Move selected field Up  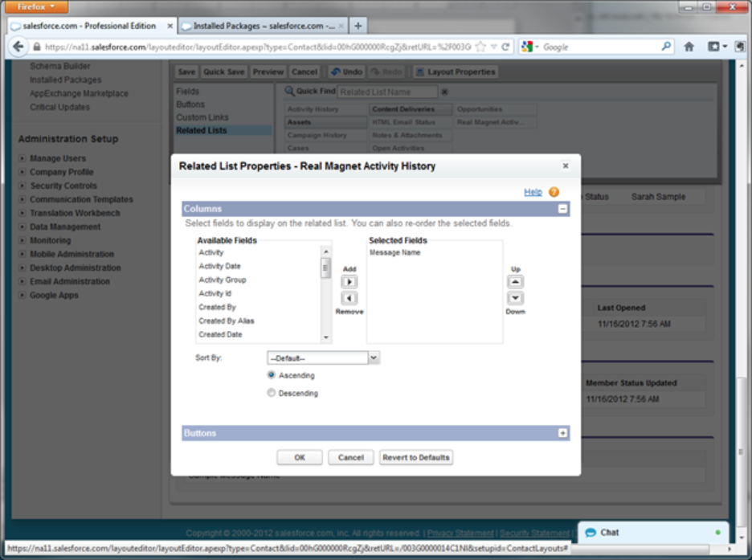515,282
